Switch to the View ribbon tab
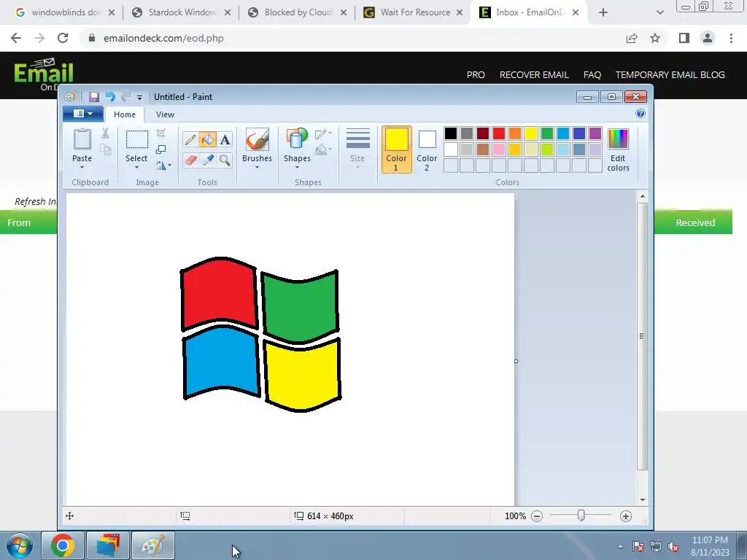Viewport: 747px width, 560px height. pos(165,114)
